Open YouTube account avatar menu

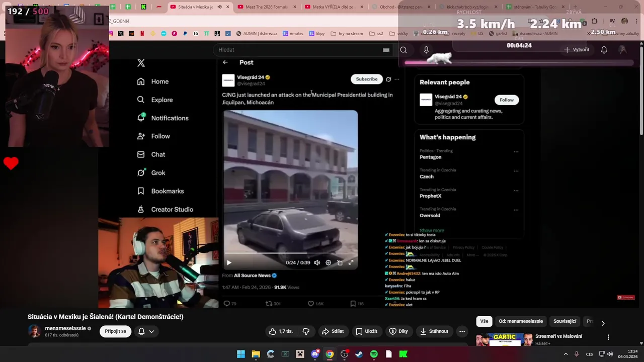tap(622, 50)
